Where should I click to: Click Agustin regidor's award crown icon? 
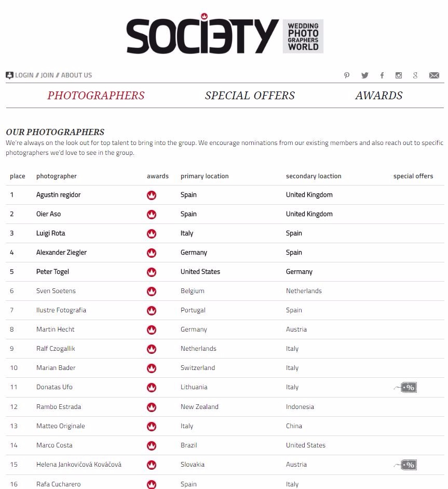(152, 195)
